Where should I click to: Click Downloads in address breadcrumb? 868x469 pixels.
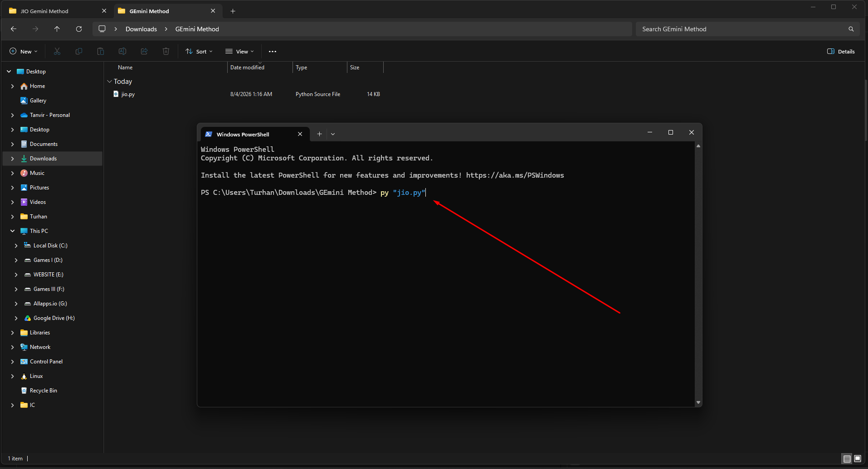(141, 29)
